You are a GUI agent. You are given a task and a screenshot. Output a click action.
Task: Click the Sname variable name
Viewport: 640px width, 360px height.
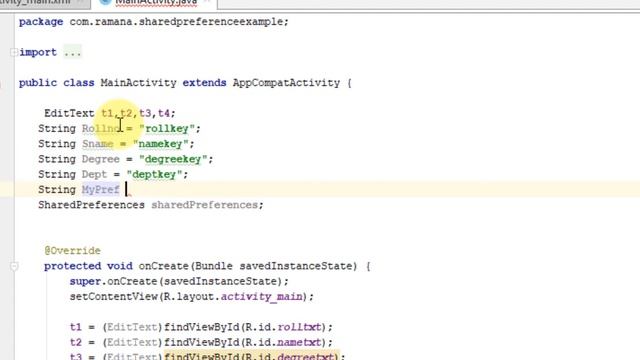click(x=98, y=144)
